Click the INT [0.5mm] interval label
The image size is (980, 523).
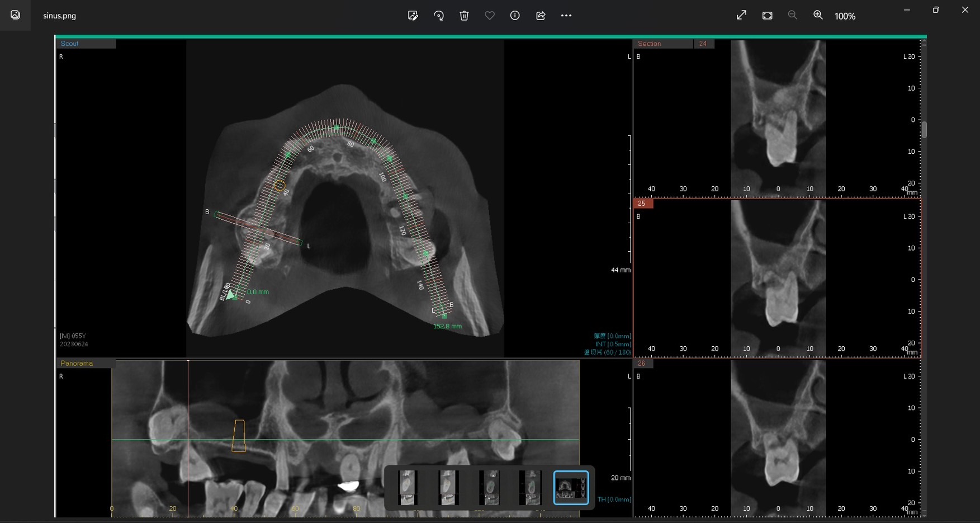tap(613, 345)
